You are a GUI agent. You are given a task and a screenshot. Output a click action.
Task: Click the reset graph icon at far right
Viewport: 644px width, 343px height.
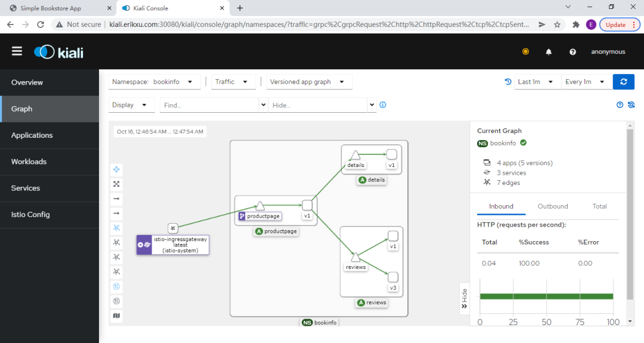pos(631,105)
